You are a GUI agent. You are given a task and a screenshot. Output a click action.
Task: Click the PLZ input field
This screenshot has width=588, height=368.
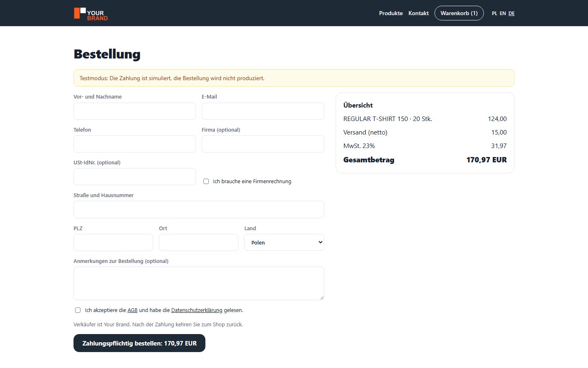pos(113,242)
